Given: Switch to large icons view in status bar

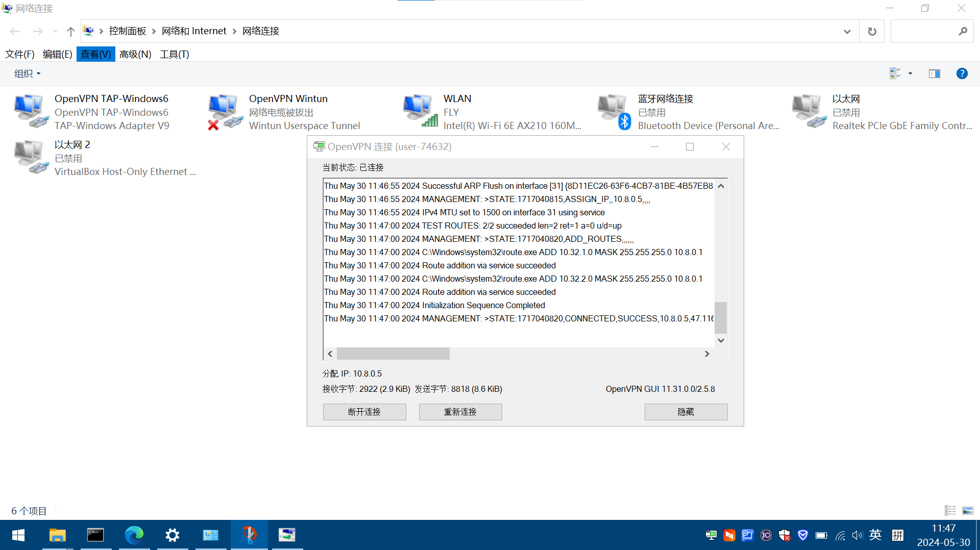Looking at the screenshot, I should 967,510.
